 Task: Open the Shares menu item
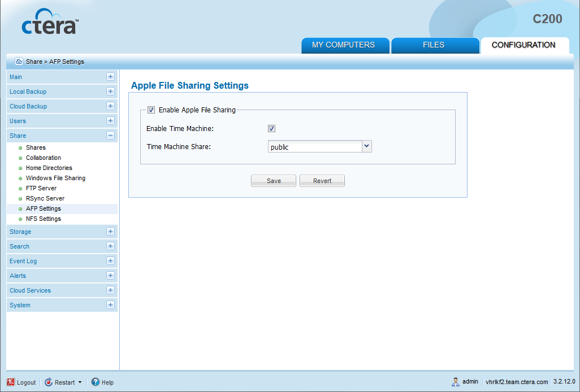tap(36, 147)
